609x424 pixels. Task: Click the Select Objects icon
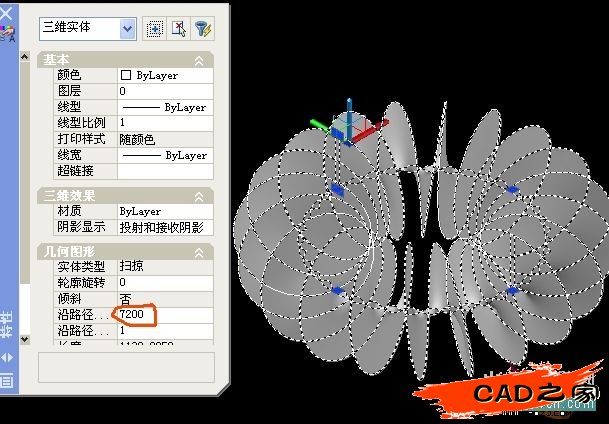(178, 29)
